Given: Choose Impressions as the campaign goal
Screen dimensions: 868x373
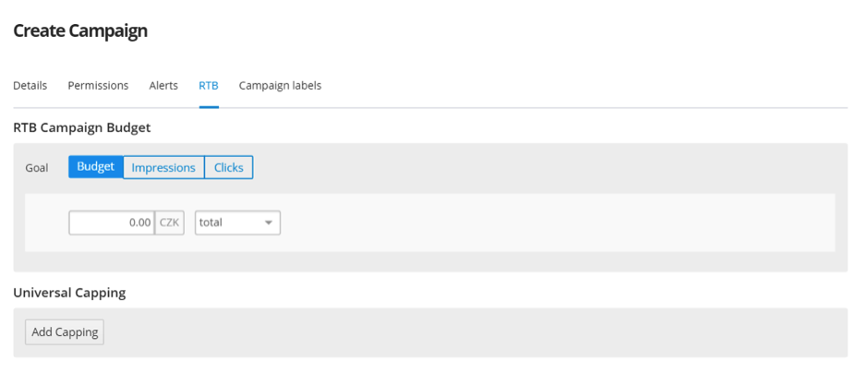Looking at the screenshot, I should [163, 167].
